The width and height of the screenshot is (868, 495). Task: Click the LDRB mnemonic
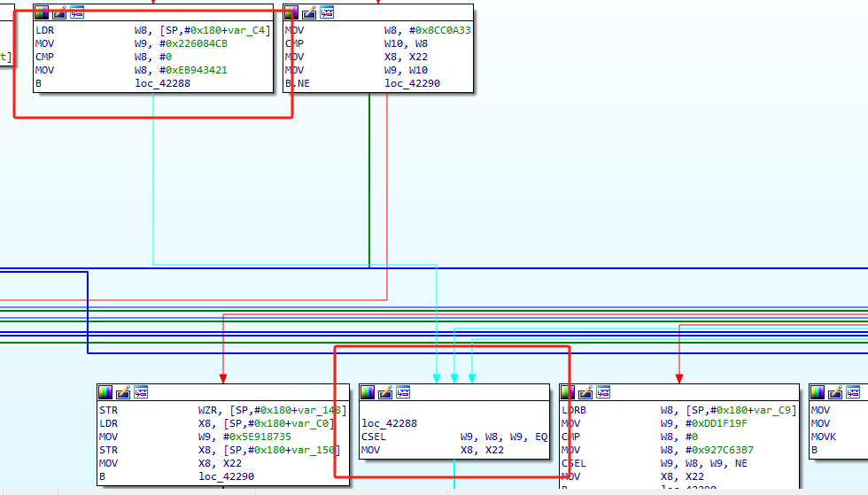click(x=574, y=410)
